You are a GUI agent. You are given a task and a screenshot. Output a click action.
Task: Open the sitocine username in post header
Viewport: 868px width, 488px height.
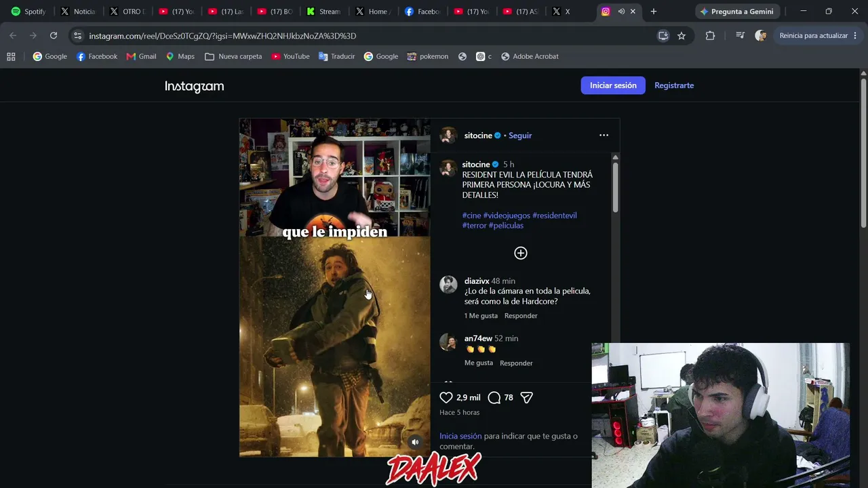tap(478, 136)
